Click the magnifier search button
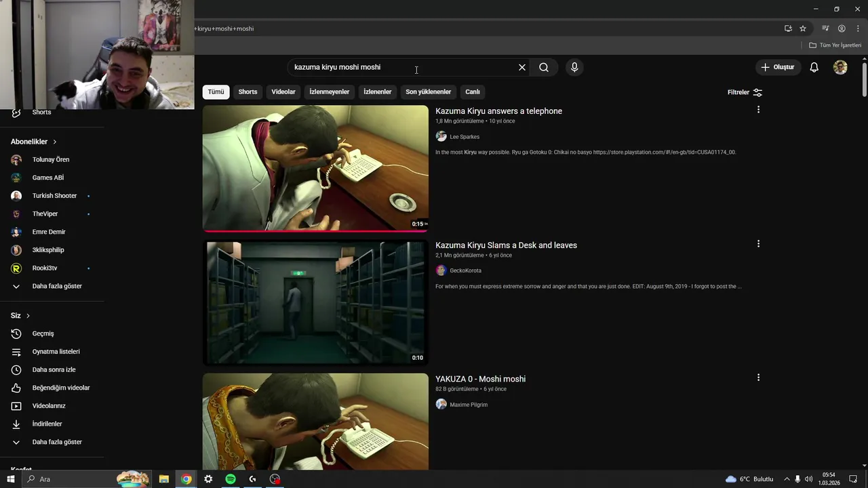The image size is (868, 488). pyautogui.click(x=544, y=67)
